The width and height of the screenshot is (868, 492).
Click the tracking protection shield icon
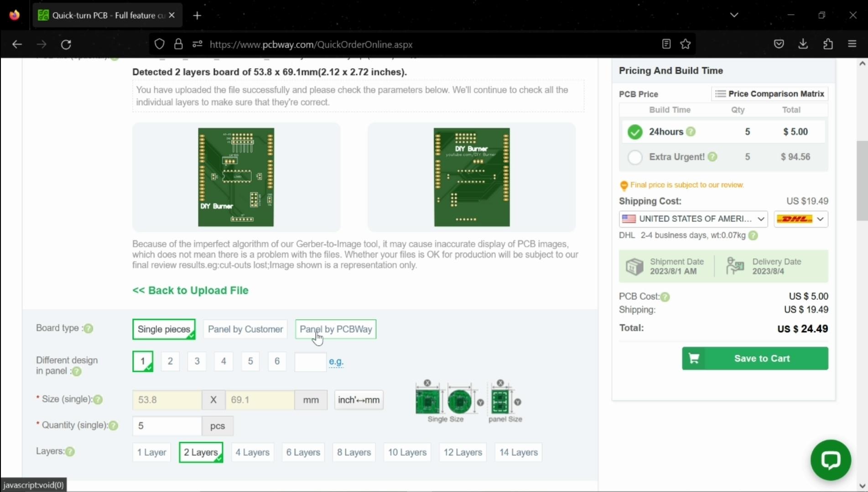pos(159,44)
